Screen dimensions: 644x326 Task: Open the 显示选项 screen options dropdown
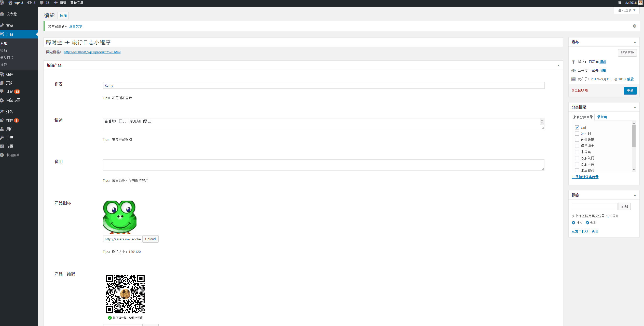626,10
